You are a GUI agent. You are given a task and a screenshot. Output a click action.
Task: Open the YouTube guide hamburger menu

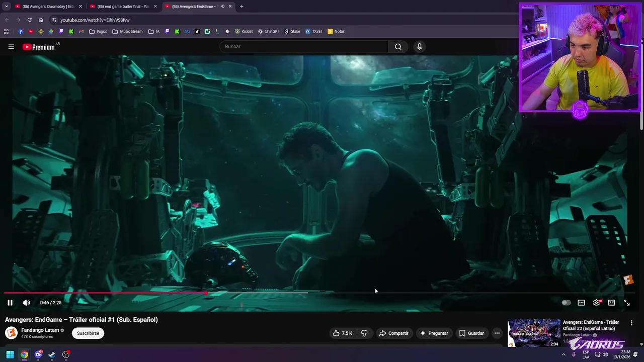[11, 47]
